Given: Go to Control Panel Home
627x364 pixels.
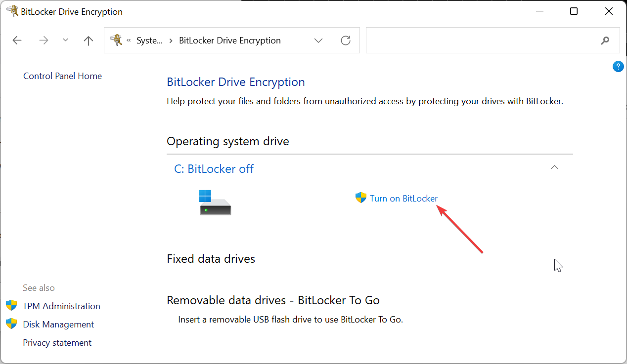Looking at the screenshot, I should click(x=62, y=76).
